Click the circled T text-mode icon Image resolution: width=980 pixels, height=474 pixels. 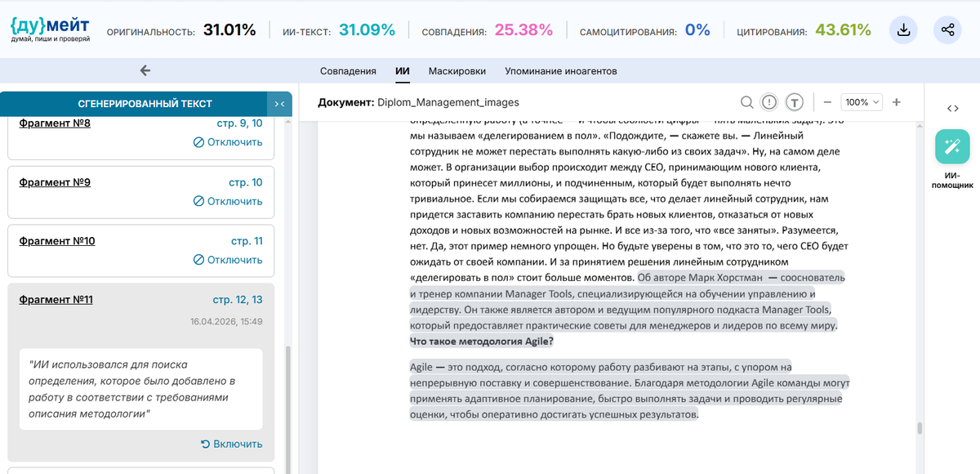point(795,102)
